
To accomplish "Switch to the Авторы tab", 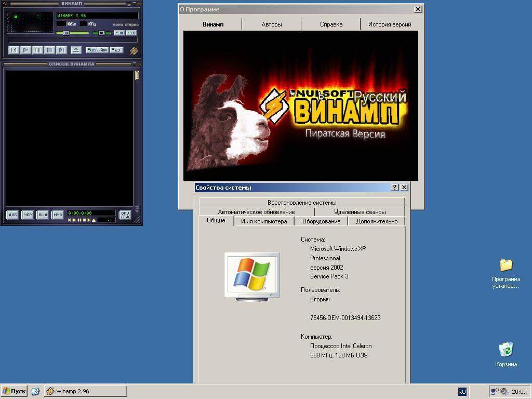I will 272,24.
